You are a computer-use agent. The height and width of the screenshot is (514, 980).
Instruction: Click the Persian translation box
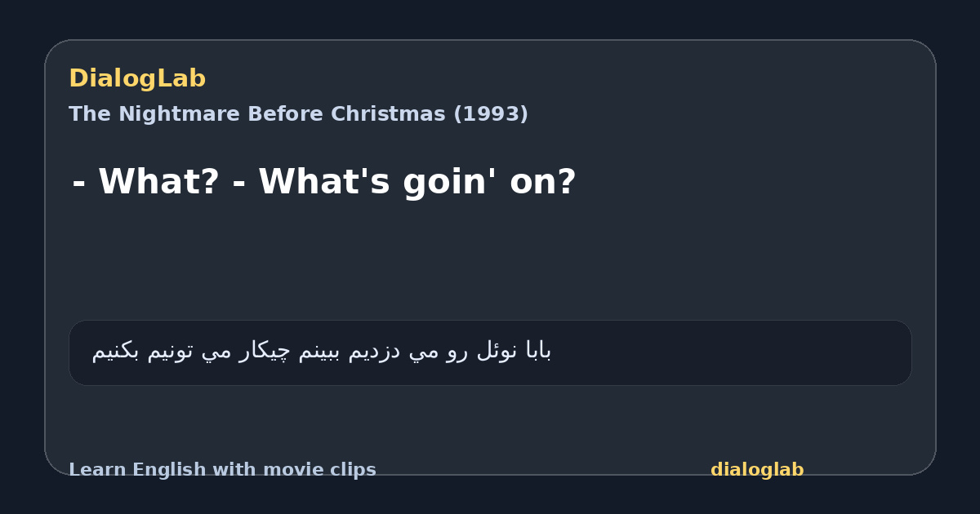(x=490, y=352)
